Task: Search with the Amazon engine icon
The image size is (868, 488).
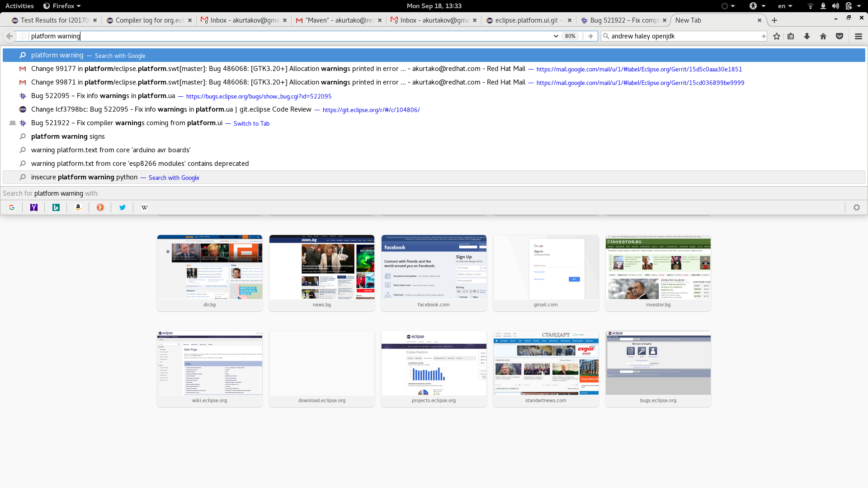Action: tap(78, 207)
